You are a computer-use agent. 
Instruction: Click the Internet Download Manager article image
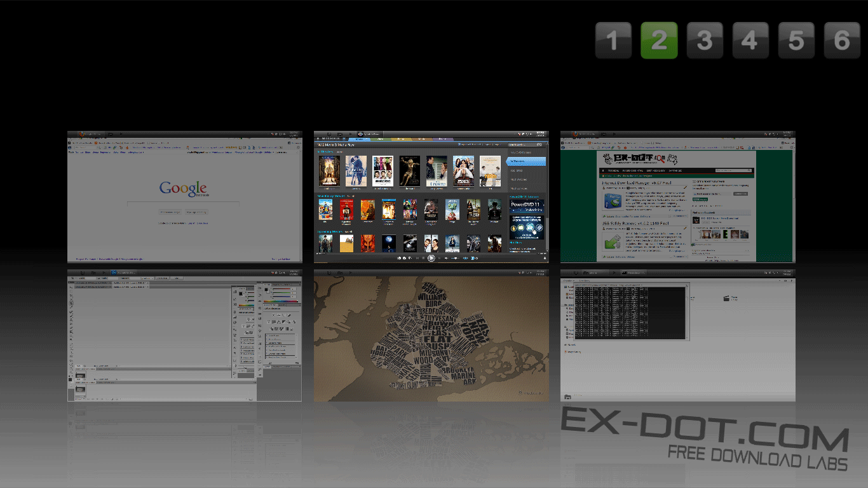[x=613, y=201]
